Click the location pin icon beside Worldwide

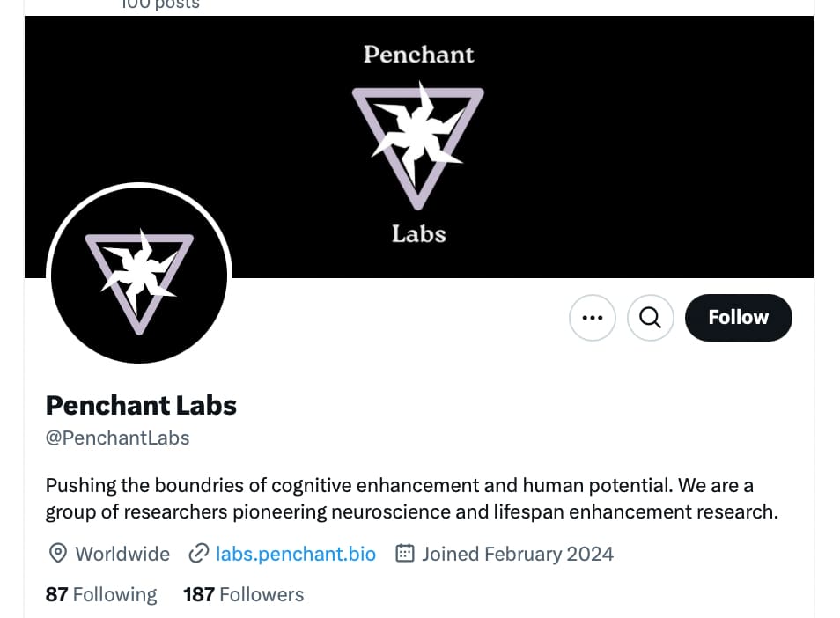[x=58, y=554]
